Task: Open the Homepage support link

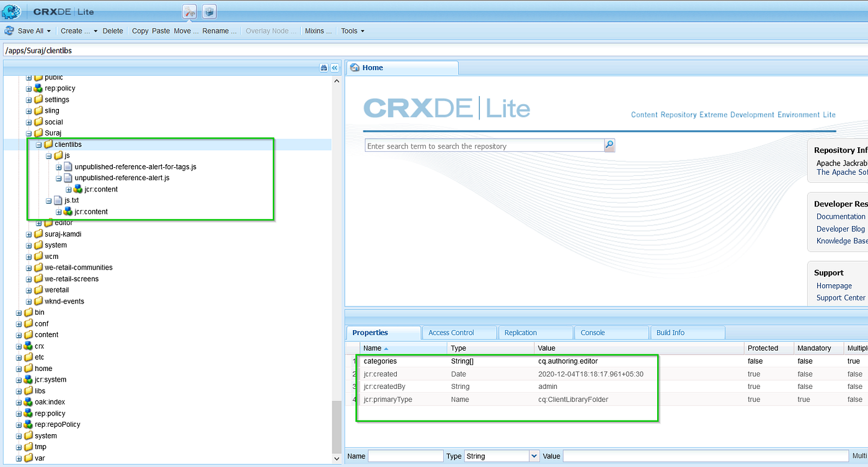Action: pyautogui.click(x=835, y=286)
